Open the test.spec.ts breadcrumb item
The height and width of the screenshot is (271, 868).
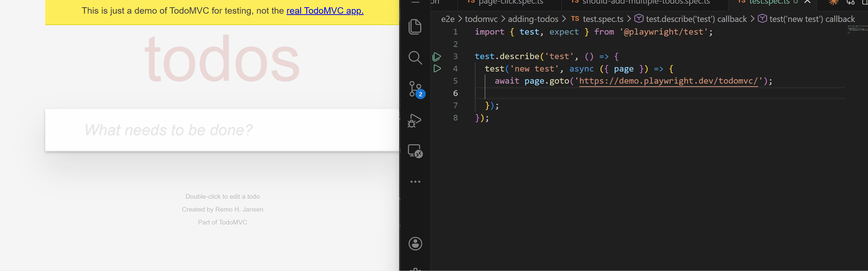click(x=597, y=19)
